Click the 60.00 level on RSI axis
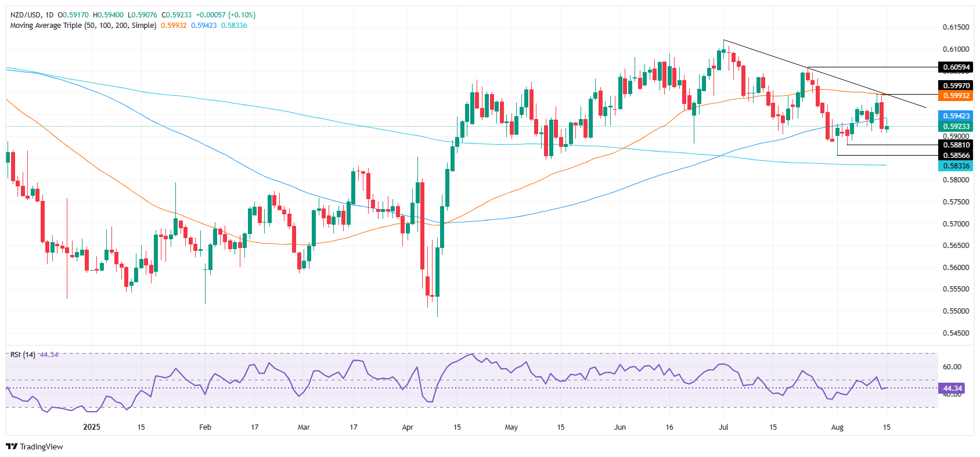980x457 pixels. [952, 367]
